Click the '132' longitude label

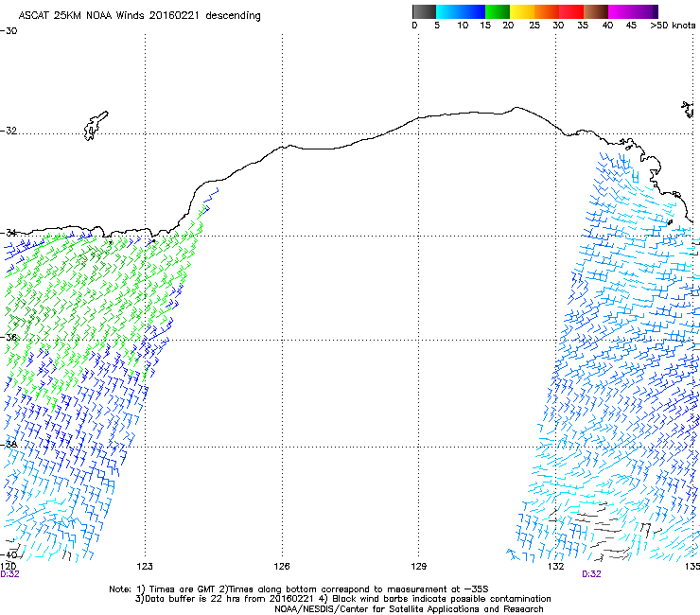point(556,567)
